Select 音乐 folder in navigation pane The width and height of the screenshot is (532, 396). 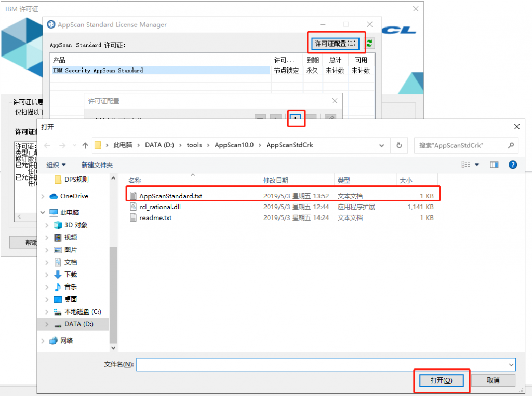[x=71, y=287]
